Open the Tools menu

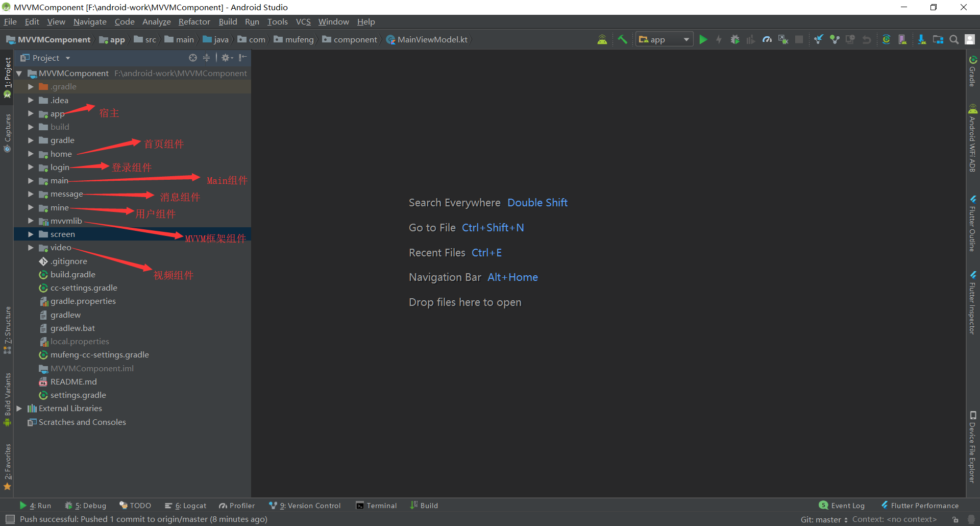pos(277,21)
